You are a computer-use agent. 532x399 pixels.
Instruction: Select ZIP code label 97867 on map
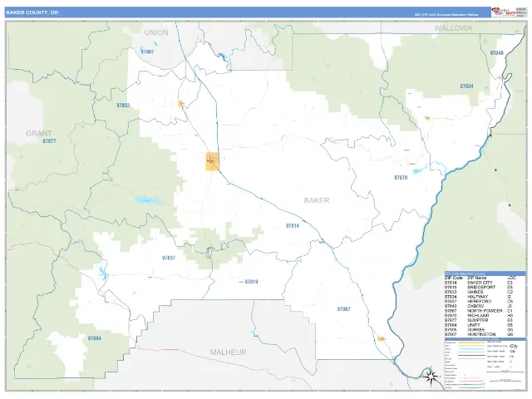click(147, 52)
